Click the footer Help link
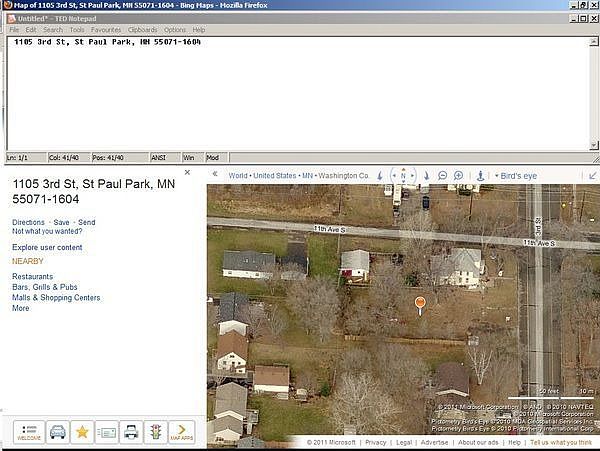The height and width of the screenshot is (451, 600). (514, 443)
